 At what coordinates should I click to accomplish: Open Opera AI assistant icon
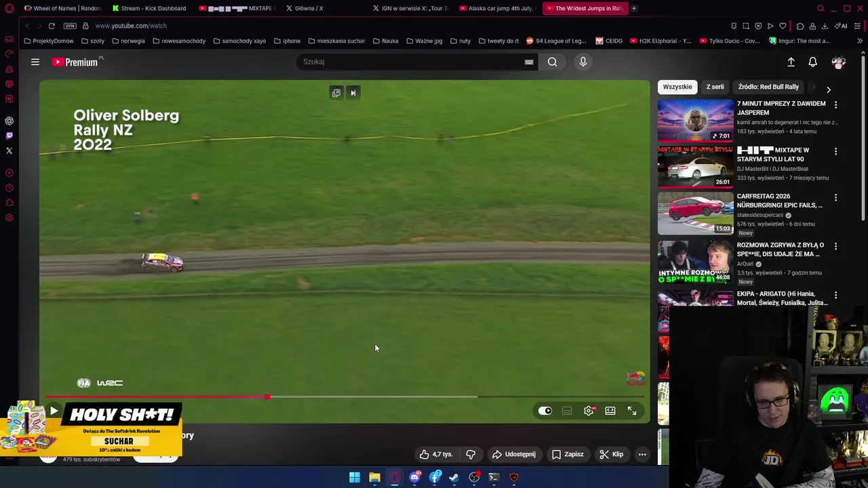click(x=842, y=26)
